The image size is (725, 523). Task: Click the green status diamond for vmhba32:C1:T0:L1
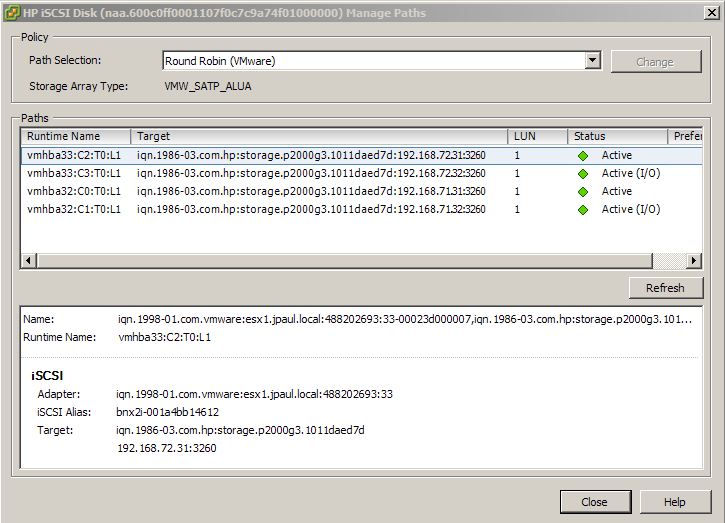click(583, 210)
